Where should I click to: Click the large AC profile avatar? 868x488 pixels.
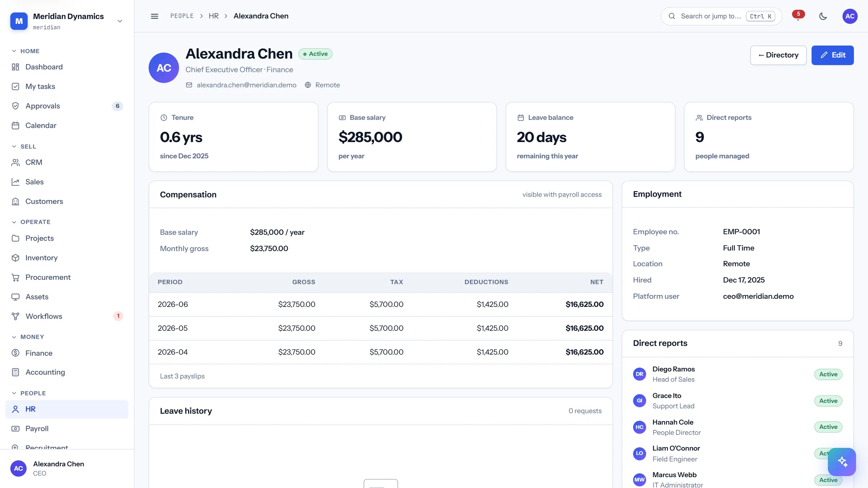coord(164,68)
